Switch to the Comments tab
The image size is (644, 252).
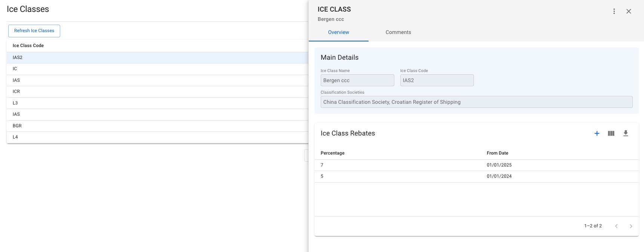tap(398, 32)
